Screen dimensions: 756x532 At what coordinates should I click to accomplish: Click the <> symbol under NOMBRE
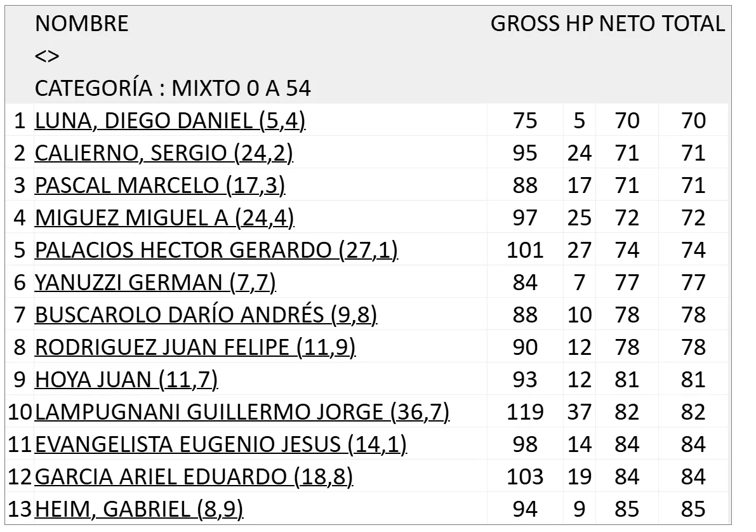pyautogui.click(x=47, y=57)
